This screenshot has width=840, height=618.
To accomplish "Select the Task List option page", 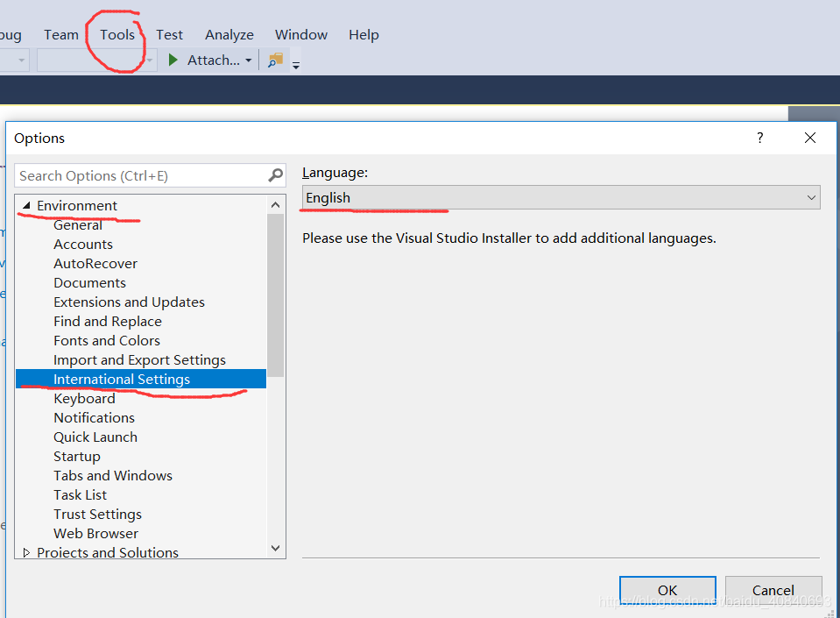I will tap(80, 495).
